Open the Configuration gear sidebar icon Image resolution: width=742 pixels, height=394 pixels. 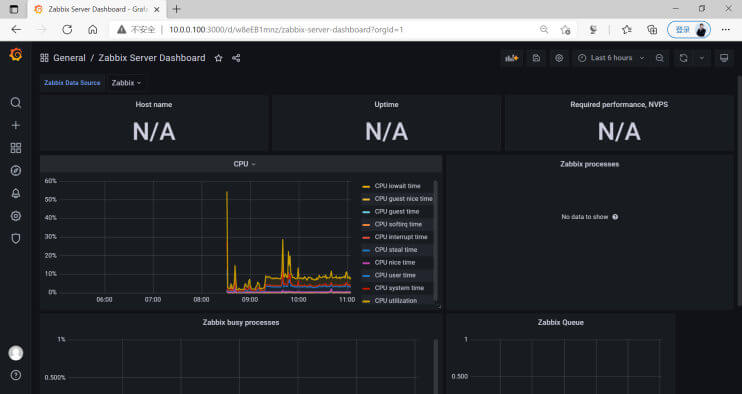16,216
